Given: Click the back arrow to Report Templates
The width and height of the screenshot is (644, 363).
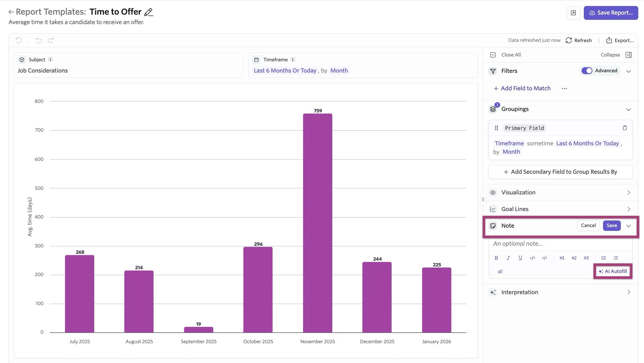Looking at the screenshot, I should 11,12.
